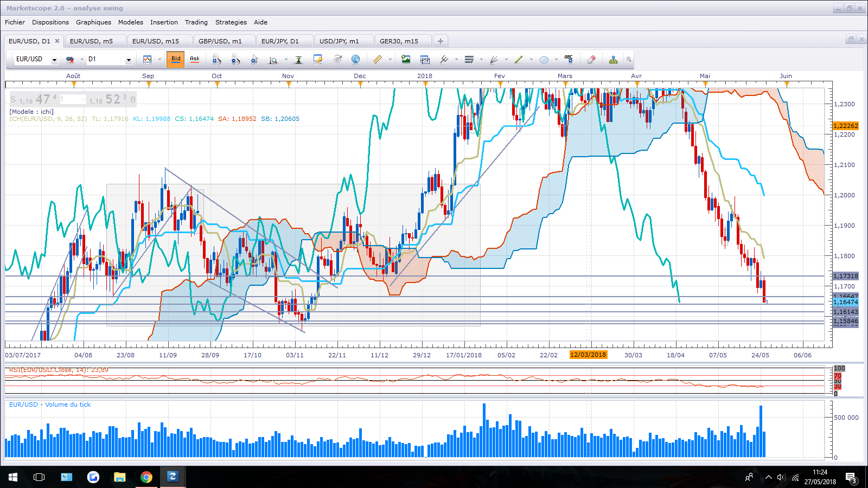The width and height of the screenshot is (868, 488).
Task: Select the yellow ruler measure tool
Action: (378, 60)
